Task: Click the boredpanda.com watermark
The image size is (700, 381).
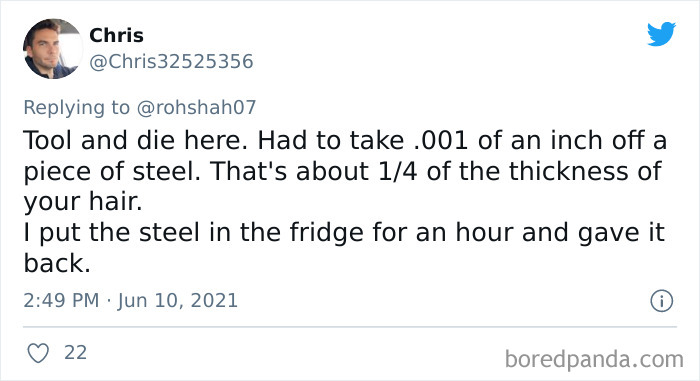Action: click(x=594, y=359)
